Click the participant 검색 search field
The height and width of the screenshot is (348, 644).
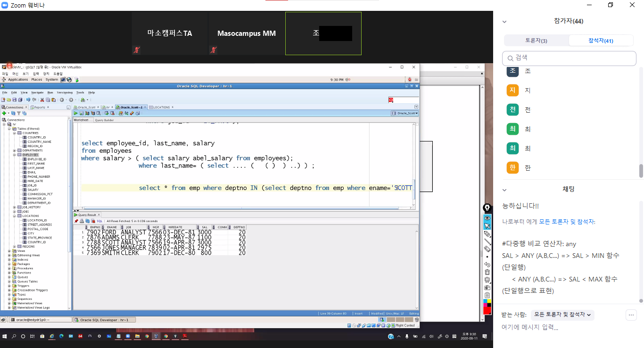(x=569, y=58)
